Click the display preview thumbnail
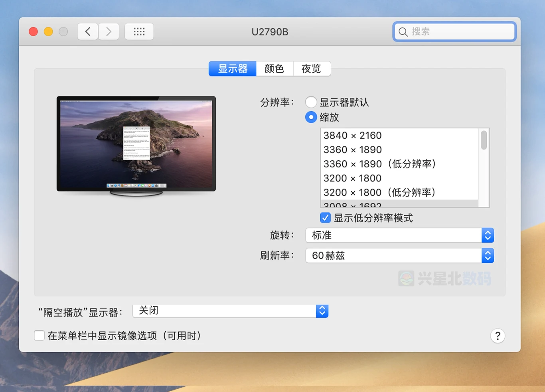The image size is (545, 392). click(x=136, y=144)
